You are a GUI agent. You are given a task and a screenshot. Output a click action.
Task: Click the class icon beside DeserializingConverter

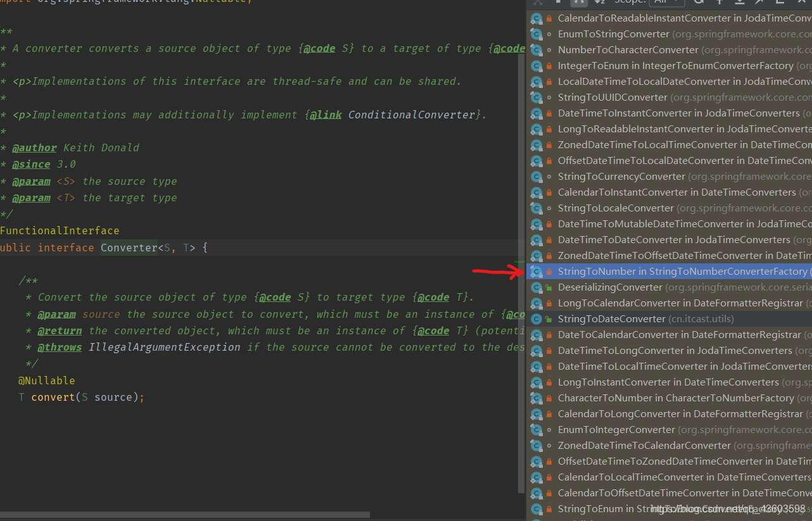536,287
